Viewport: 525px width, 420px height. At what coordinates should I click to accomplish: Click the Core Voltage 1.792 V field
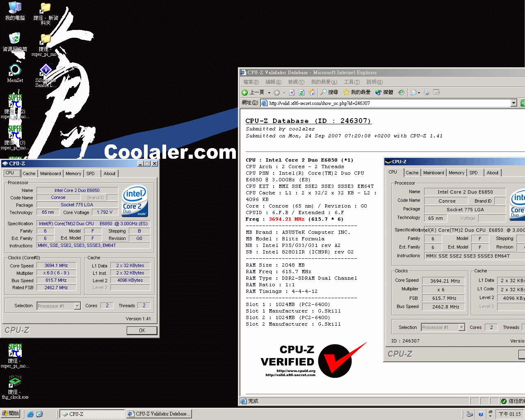coord(105,212)
